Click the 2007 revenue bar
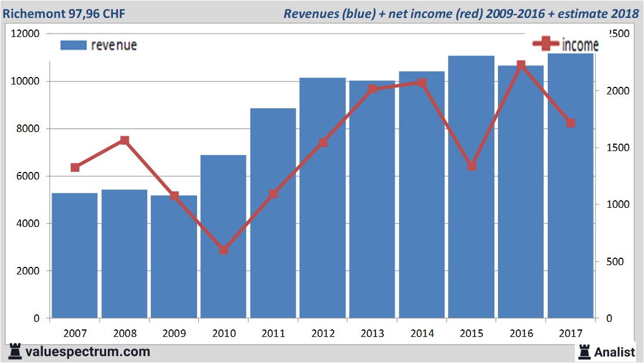Image resolution: width=644 pixels, height=363 pixels. [x=75, y=255]
